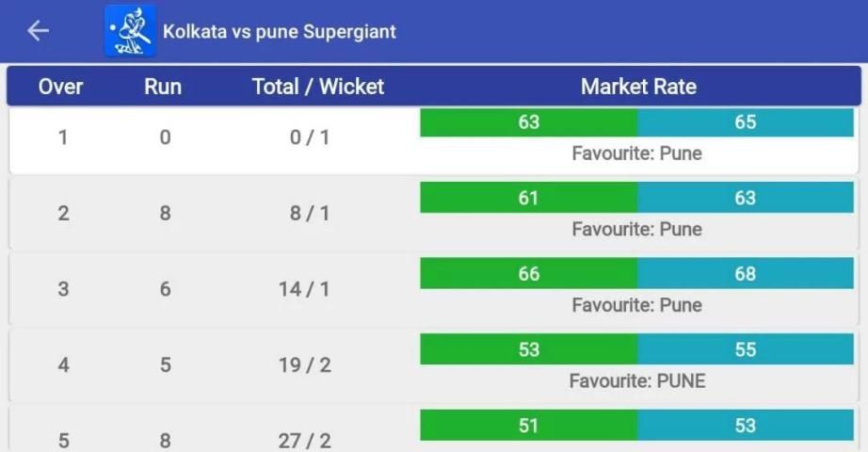This screenshot has width=868, height=452.
Task: Tap the green 53 rate in over 4
Action: pos(528,349)
